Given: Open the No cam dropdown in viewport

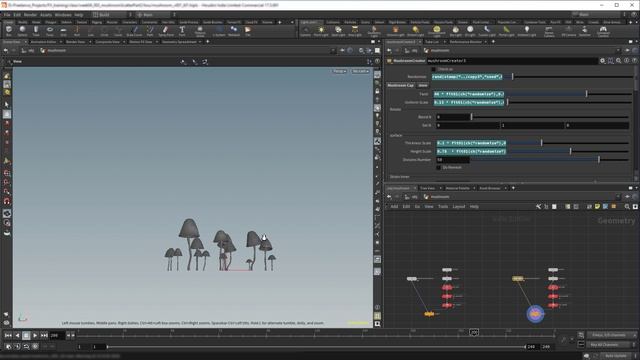Looking at the screenshot, I should (x=360, y=71).
